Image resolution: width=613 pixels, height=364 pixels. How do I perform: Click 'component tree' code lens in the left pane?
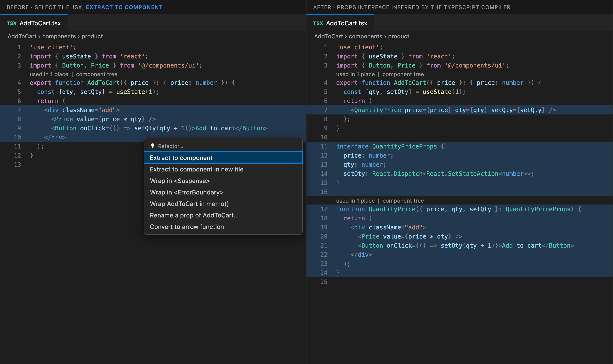pos(96,74)
